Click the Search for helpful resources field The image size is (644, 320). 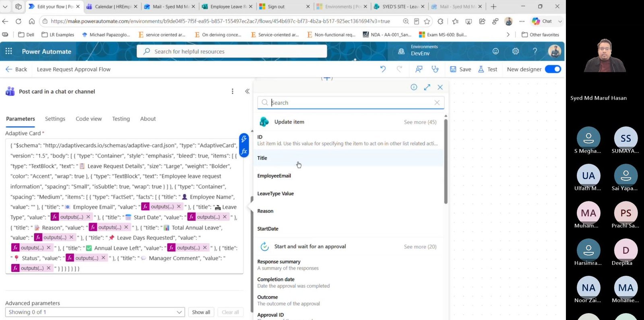232,52
